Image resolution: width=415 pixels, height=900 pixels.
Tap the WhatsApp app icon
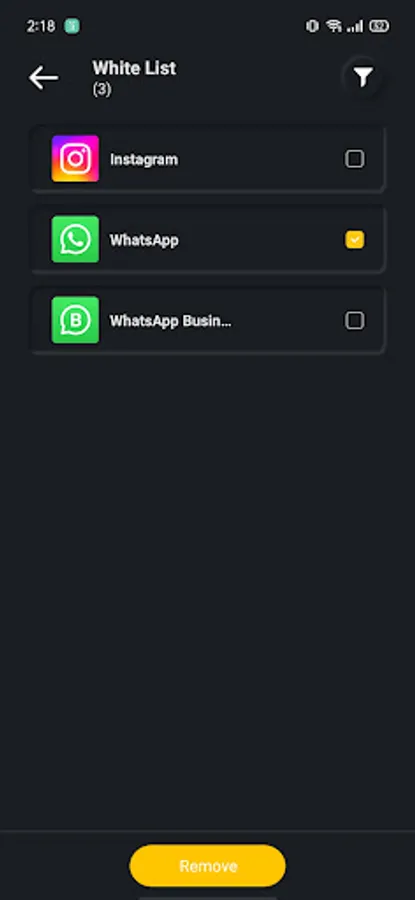(x=75, y=239)
